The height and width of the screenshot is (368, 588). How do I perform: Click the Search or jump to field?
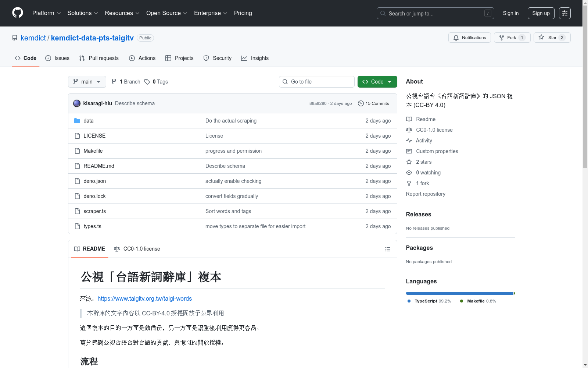tap(435, 13)
